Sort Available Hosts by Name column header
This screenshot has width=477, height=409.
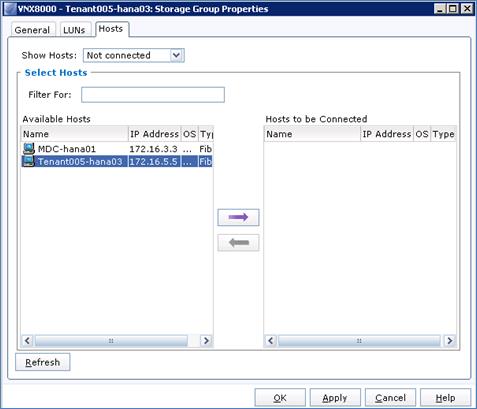(x=75, y=134)
